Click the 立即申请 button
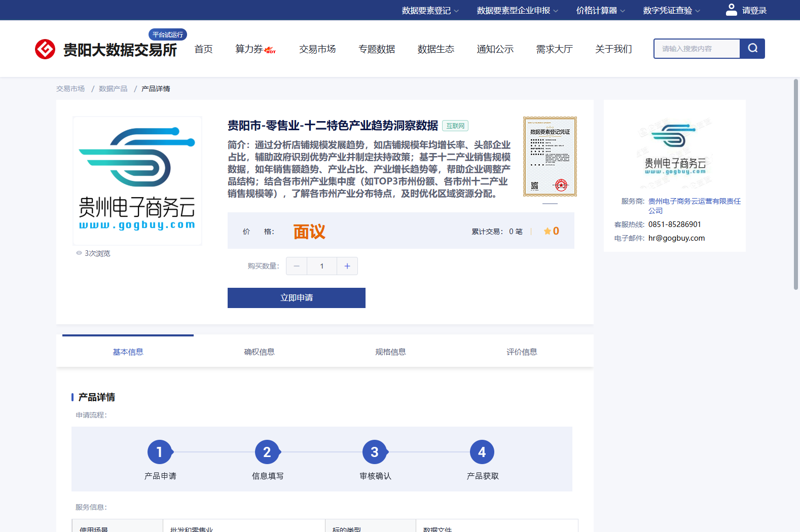Screen dimensions: 800x532 click(x=297, y=298)
